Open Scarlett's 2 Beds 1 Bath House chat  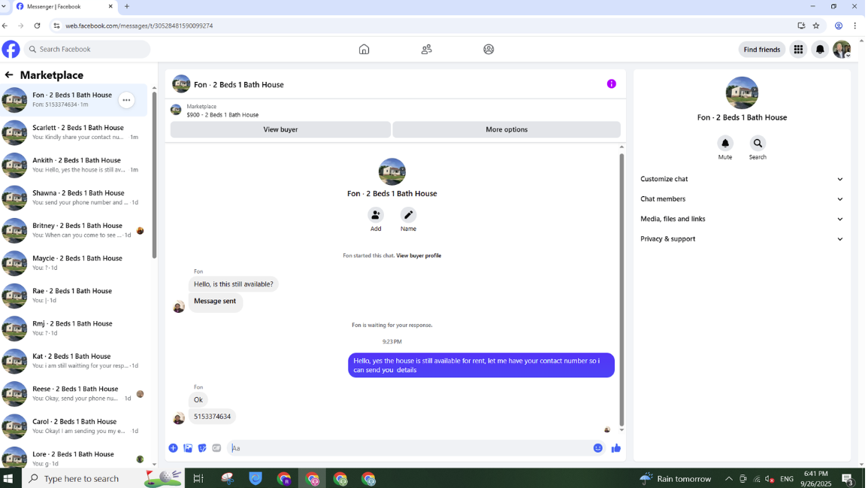point(74,132)
